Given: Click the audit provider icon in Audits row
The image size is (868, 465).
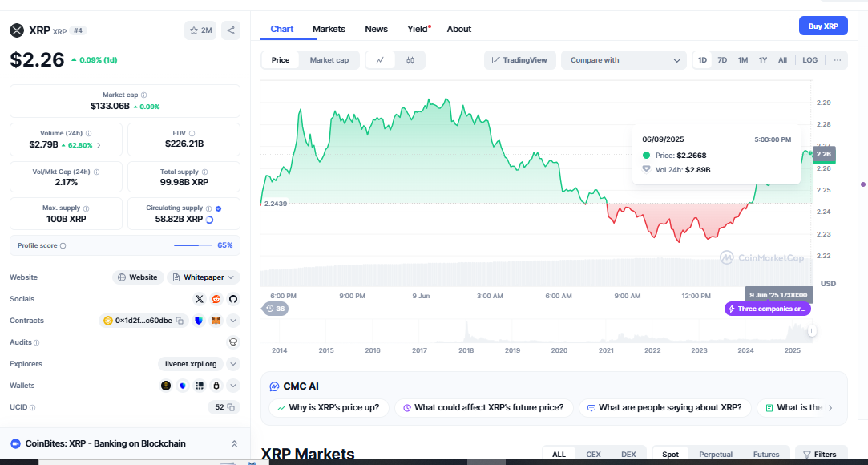Looking at the screenshot, I should pos(233,342).
